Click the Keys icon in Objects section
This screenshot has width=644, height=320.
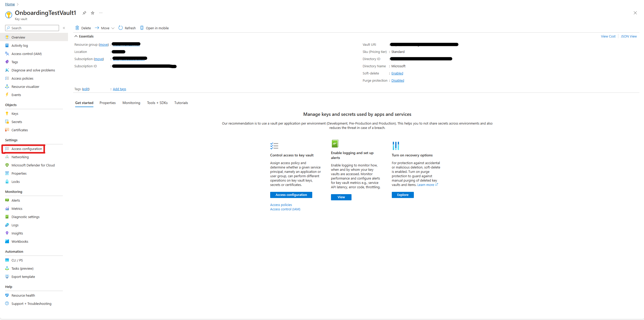click(7, 113)
